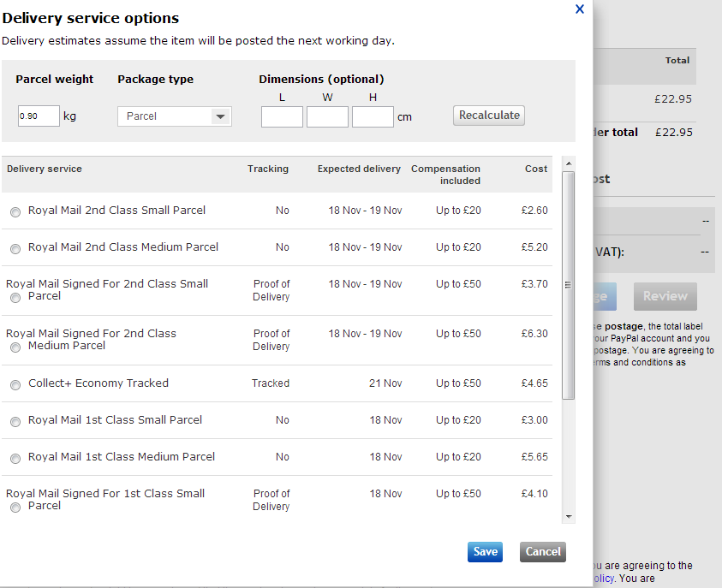The image size is (722, 588).
Task: Save the delivery service selection
Action: (485, 552)
